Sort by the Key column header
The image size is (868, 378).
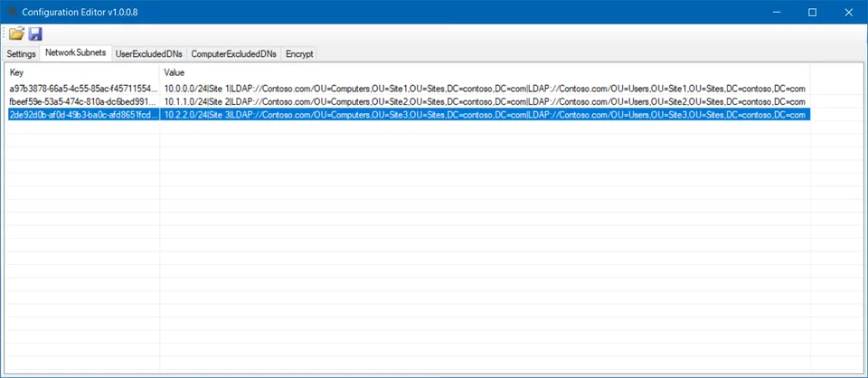pos(82,72)
